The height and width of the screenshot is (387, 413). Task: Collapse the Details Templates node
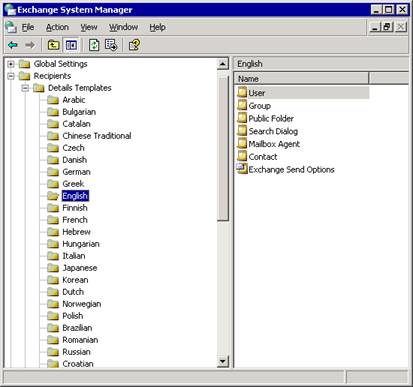click(25, 88)
